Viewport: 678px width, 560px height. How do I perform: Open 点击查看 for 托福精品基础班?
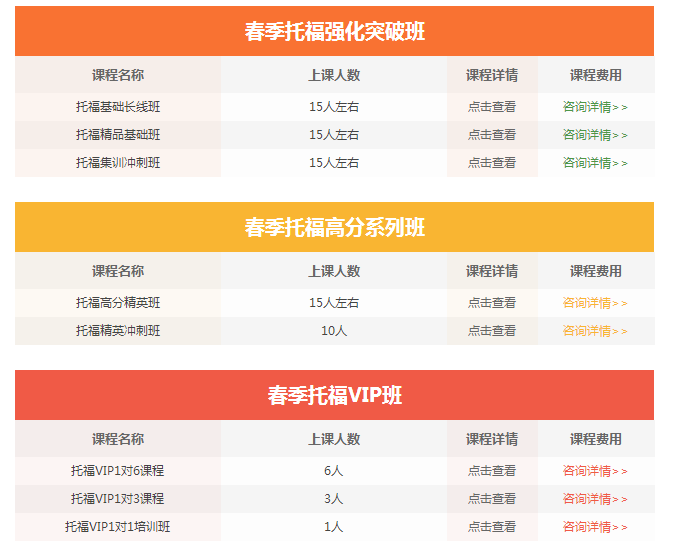(492, 135)
